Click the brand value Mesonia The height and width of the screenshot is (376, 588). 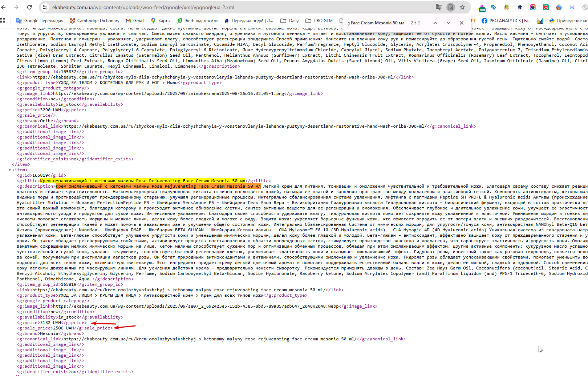[x=49, y=333]
